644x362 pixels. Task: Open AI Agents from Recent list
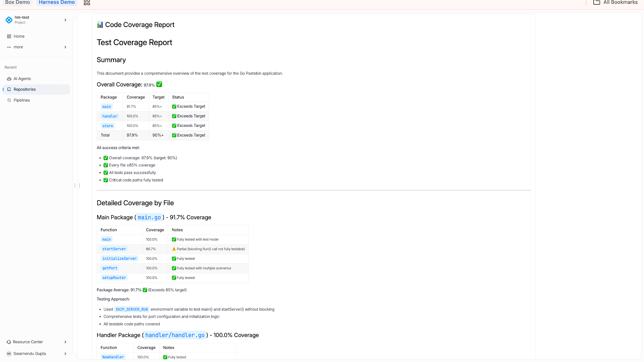(x=36, y=79)
